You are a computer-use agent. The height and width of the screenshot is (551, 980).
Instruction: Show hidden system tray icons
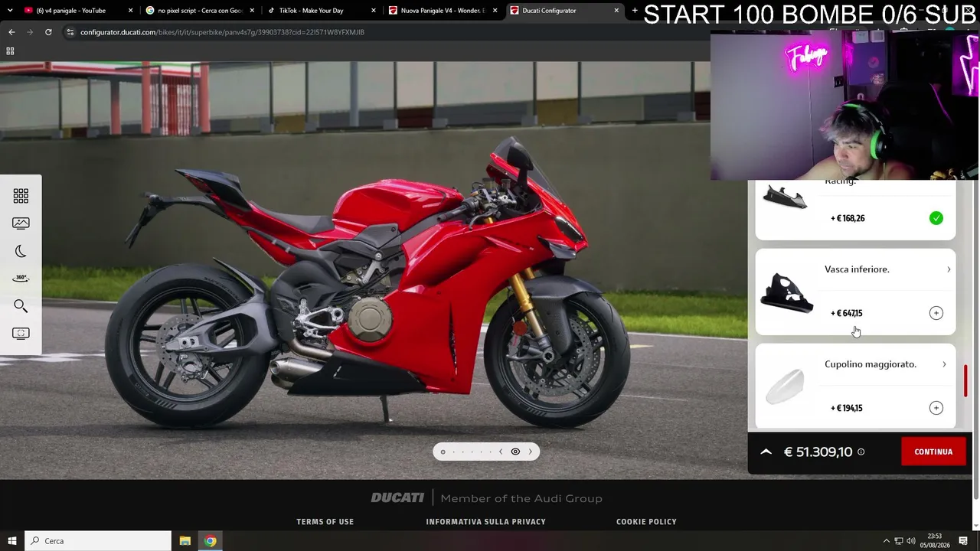point(887,541)
